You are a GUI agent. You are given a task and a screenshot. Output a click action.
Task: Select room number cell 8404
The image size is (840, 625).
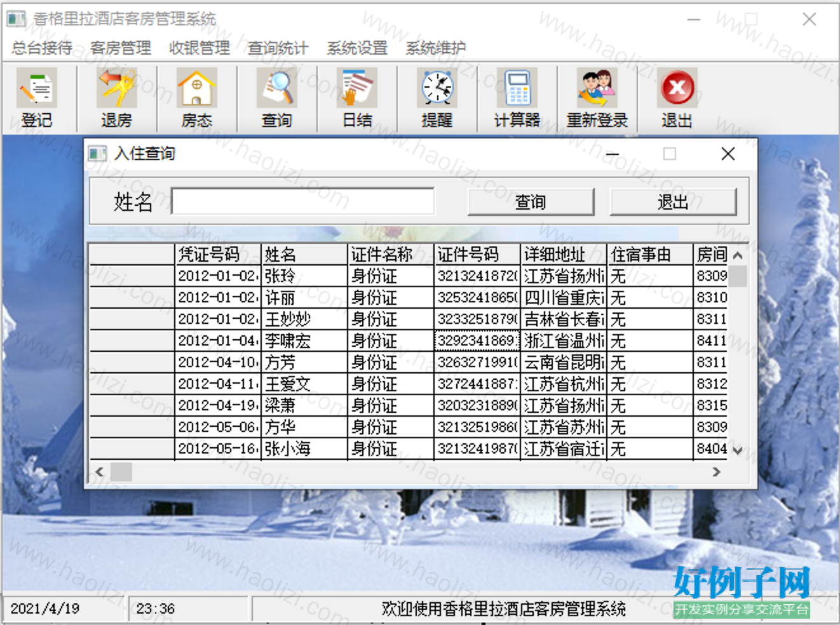tap(711, 449)
